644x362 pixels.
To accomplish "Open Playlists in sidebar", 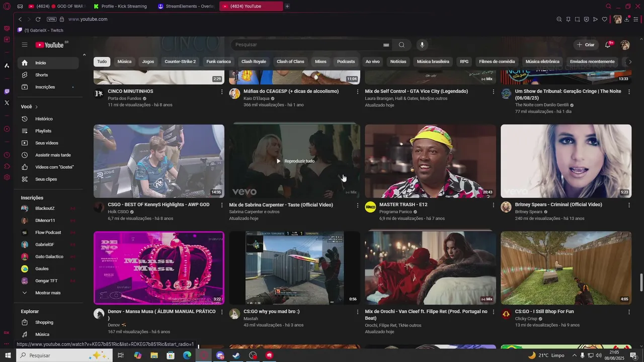I will click(x=48, y=131).
